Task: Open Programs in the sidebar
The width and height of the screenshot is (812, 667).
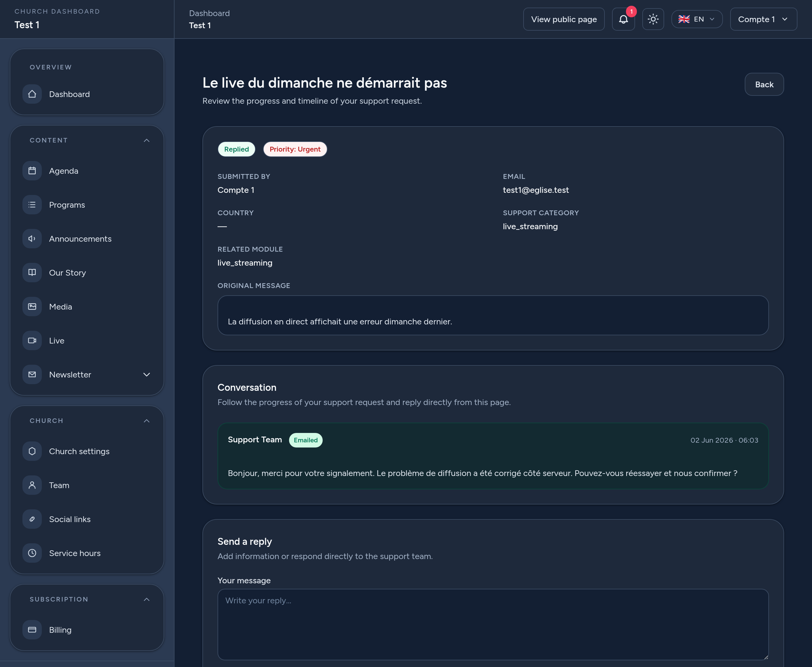Action: coord(87,205)
